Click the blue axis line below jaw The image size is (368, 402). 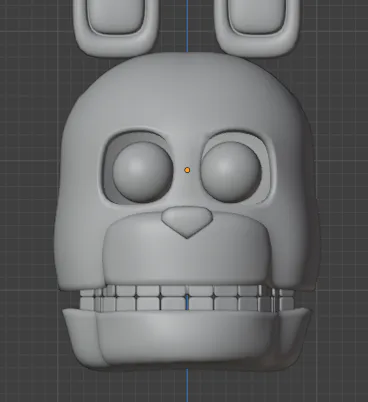(187, 385)
